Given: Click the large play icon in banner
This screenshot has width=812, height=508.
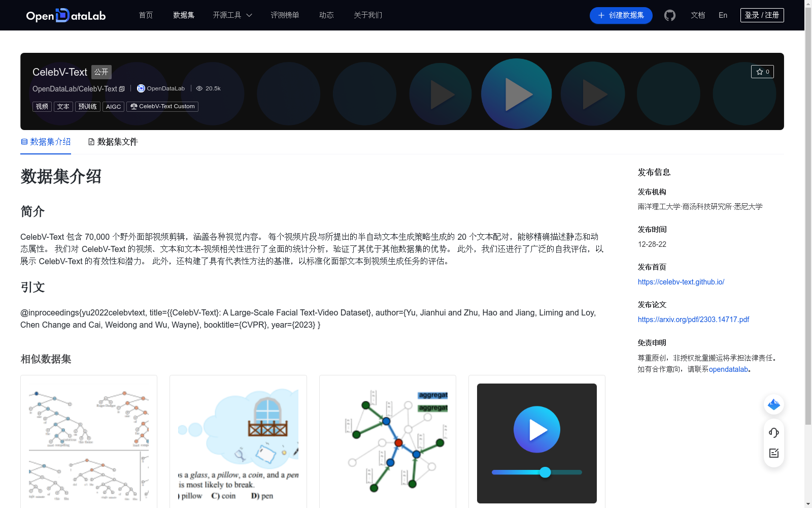Looking at the screenshot, I should pyautogui.click(x=517, y=94).
